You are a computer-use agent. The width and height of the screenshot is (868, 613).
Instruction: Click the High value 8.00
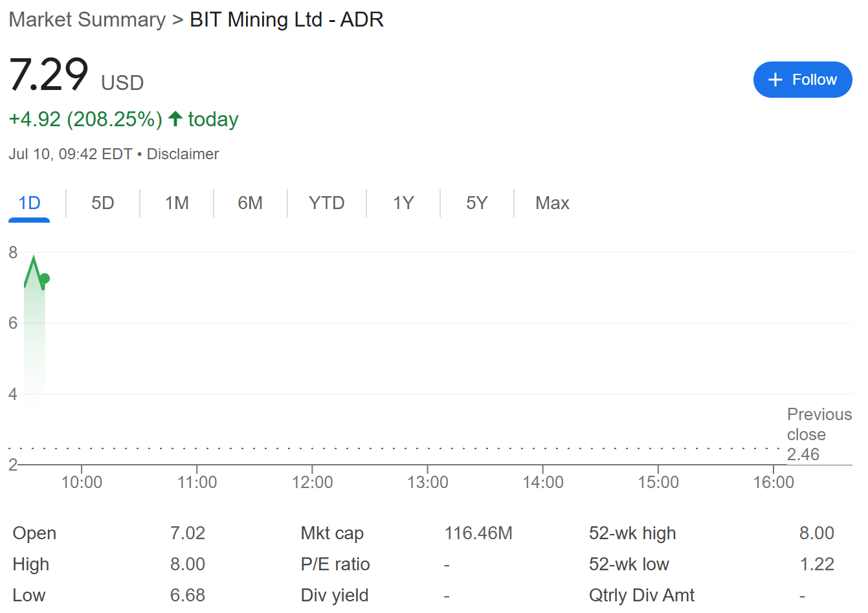[188, 564]
